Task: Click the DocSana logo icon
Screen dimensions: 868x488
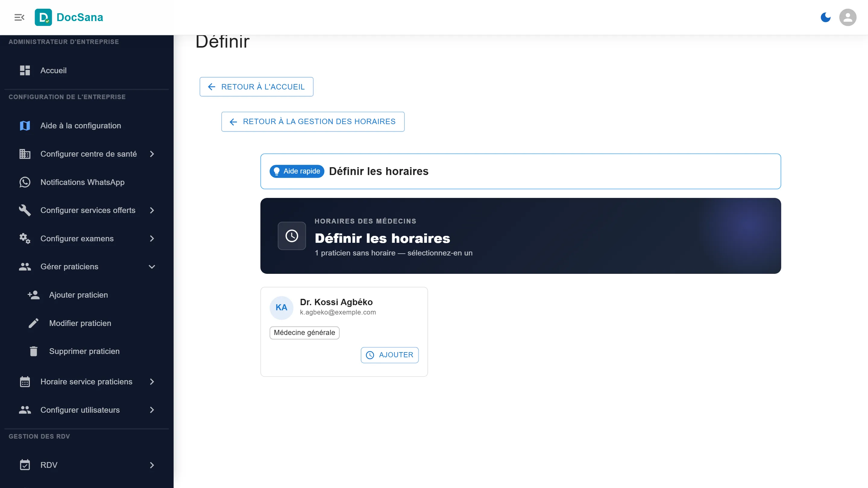Action: (x=43, y=17)
